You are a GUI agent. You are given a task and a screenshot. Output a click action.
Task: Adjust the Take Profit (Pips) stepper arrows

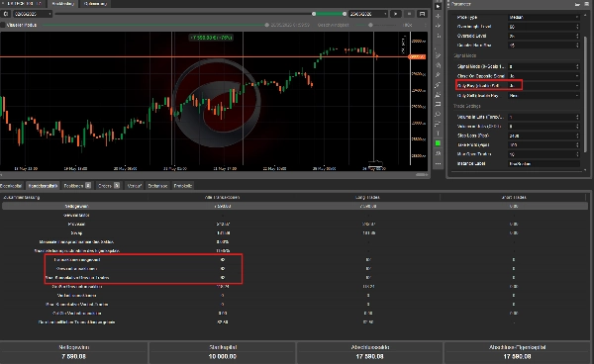(x=577, y=145)
